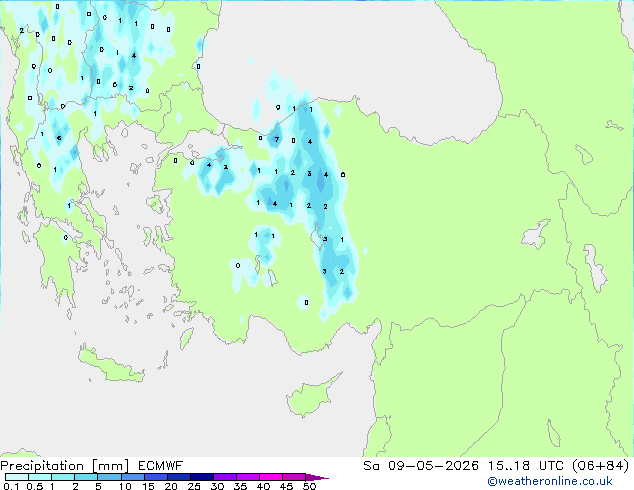Click the '15' legend tick label
This screenshot has width=634, height=490.
[x=148, y=486]
